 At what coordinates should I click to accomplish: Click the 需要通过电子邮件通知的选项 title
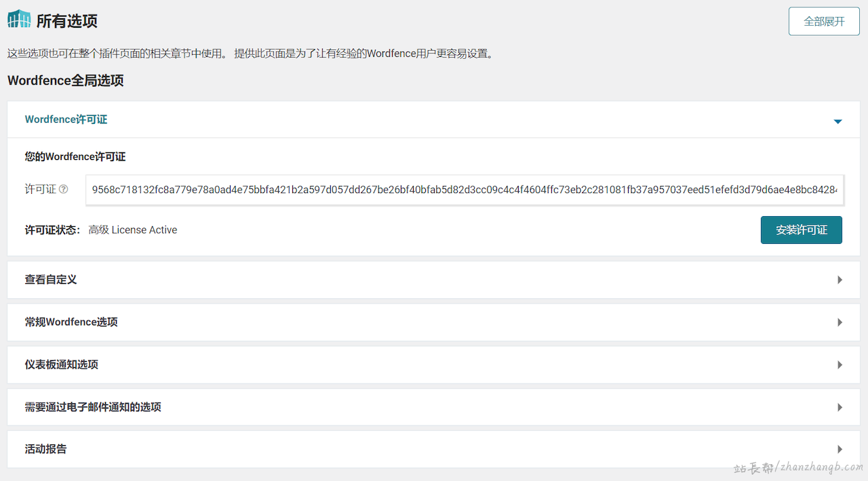click(x=93, y=408)
